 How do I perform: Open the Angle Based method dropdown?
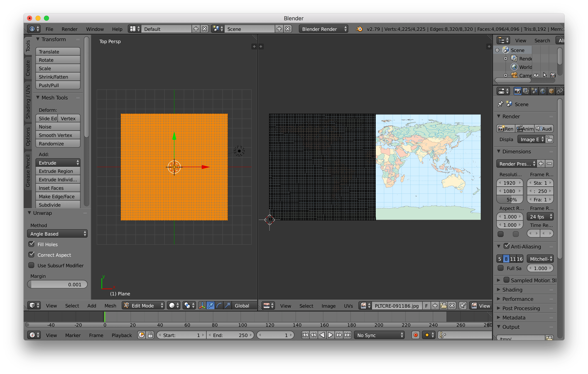click(57, 234)
